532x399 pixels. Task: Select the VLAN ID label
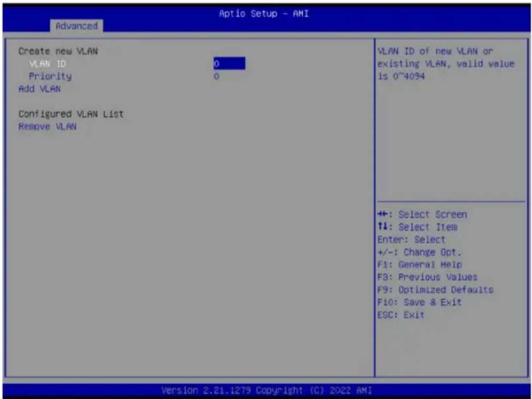click(48, 64)
